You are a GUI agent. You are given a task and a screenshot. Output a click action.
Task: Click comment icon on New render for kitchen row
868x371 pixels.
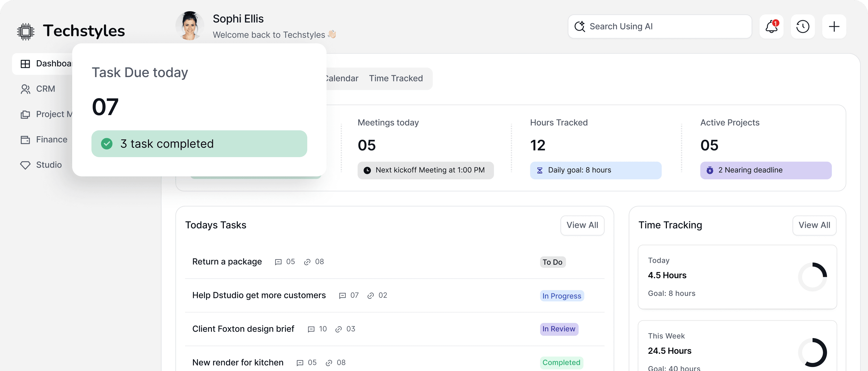coord(299,363)
